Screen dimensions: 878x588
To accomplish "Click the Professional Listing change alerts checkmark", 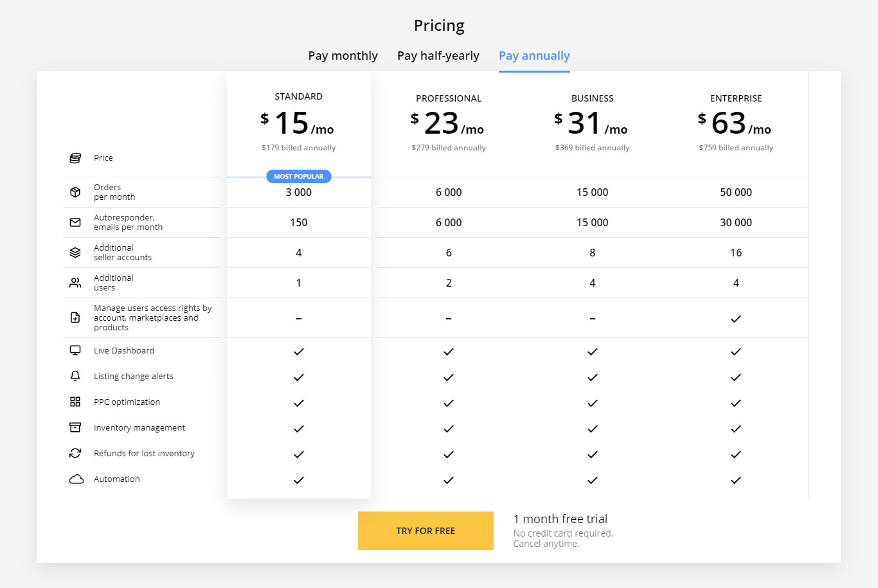I will click(449, 377).
